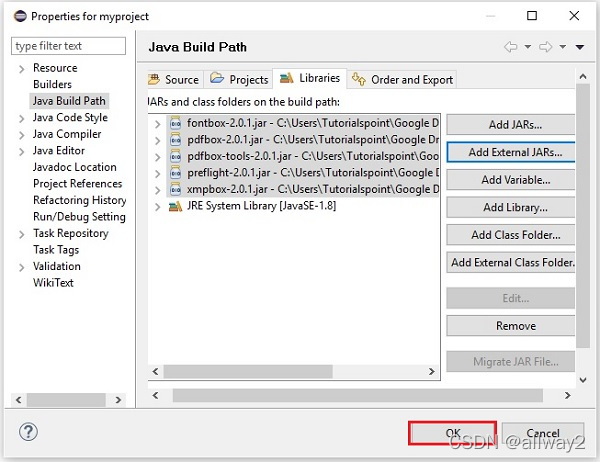Click the help question mark icon
The height and width of the screenshot is (462, 600).
click(x=28, y=432)
